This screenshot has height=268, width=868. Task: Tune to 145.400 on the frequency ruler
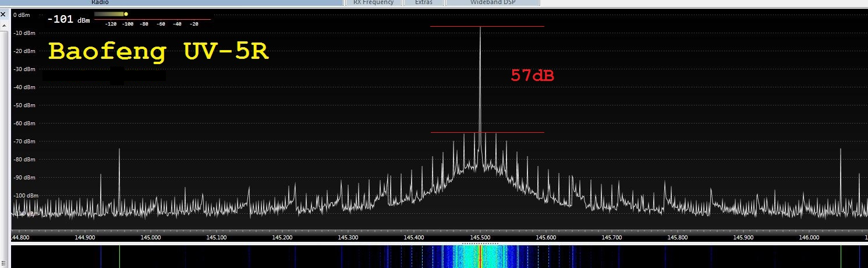[414, 237]
